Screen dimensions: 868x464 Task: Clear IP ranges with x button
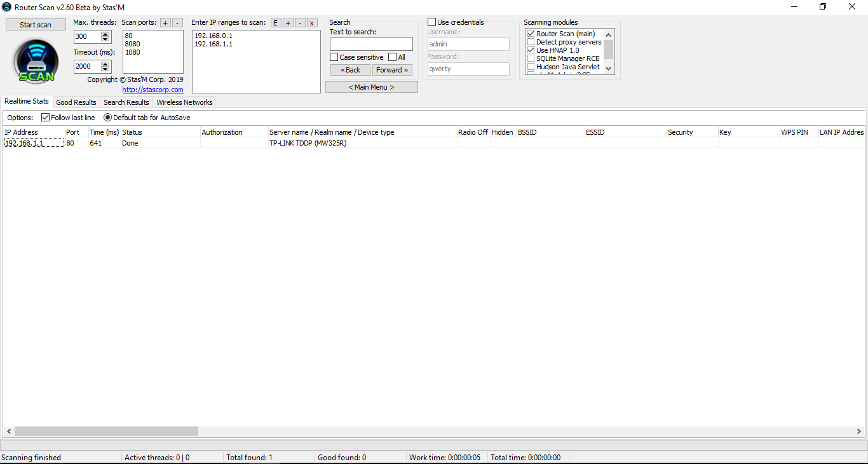(312, 23)
